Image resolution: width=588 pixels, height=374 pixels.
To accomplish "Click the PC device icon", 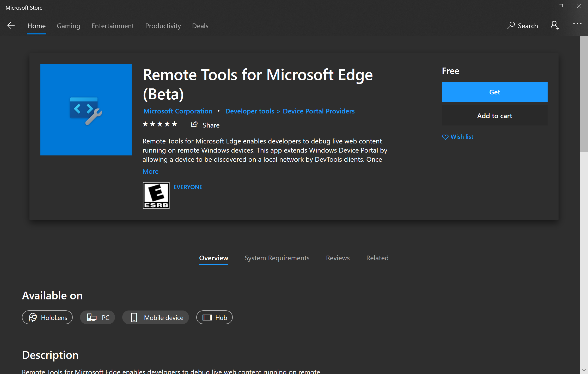I will coord(92,317).
